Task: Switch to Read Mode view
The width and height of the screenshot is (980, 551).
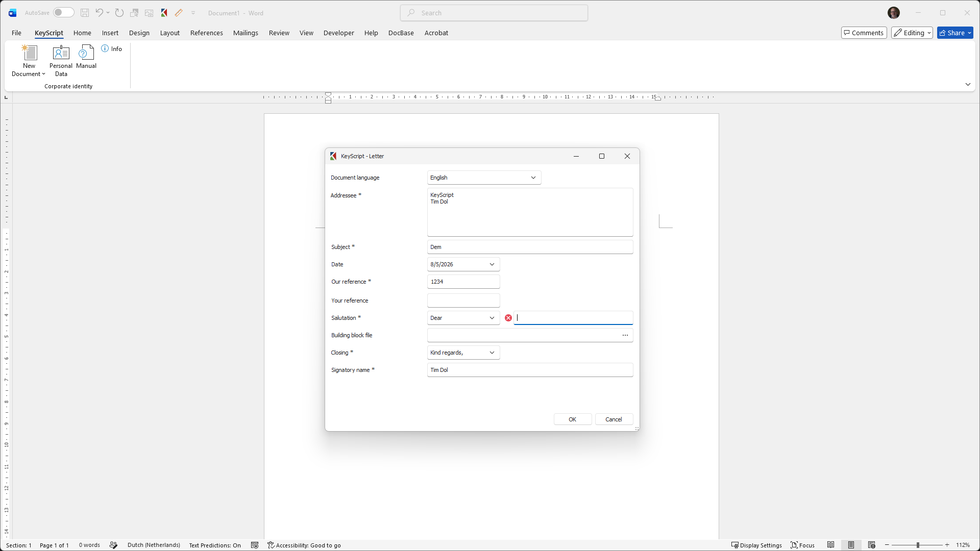Action: (x=831, y=545)
